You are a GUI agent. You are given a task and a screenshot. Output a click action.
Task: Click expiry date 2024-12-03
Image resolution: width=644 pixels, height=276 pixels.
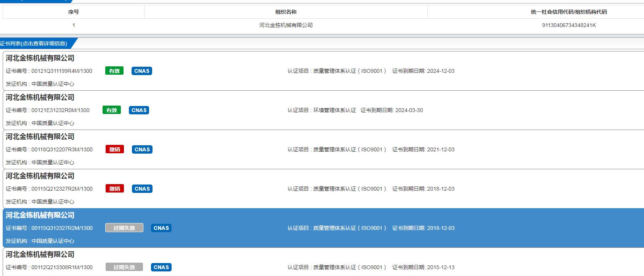pyautogui.click(x=441, y=71)
